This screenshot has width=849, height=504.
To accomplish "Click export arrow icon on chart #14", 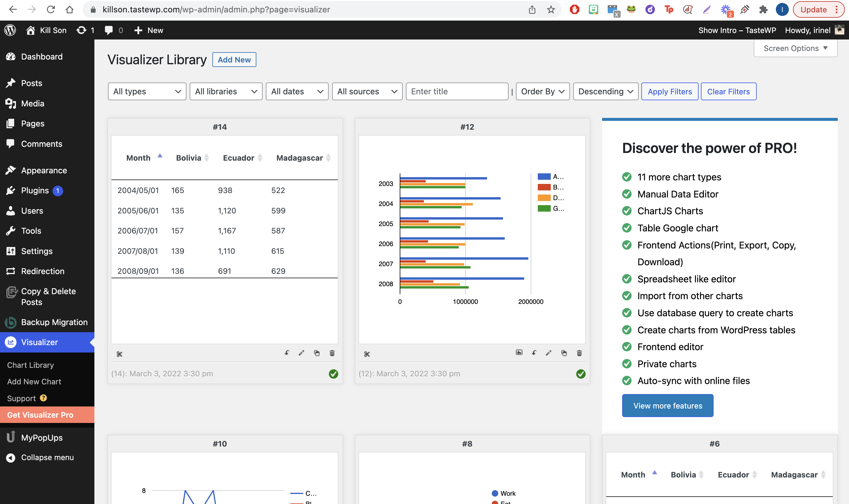I will pos(287,353).
